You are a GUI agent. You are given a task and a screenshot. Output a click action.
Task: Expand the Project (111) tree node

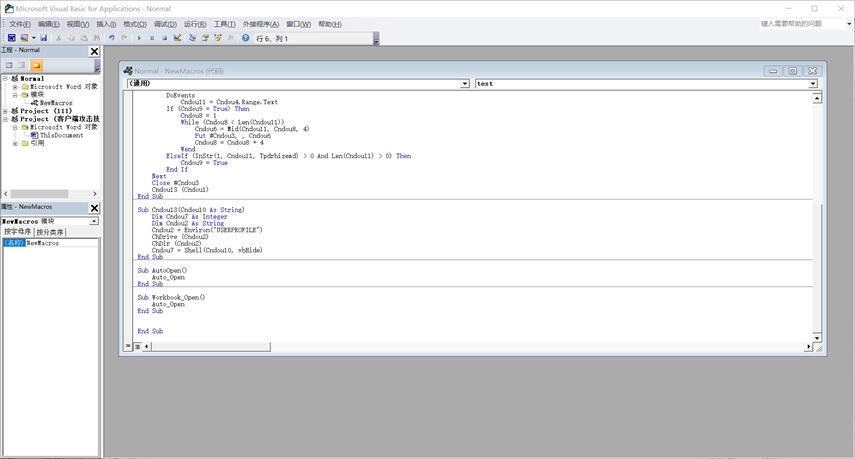coord(5,111)
